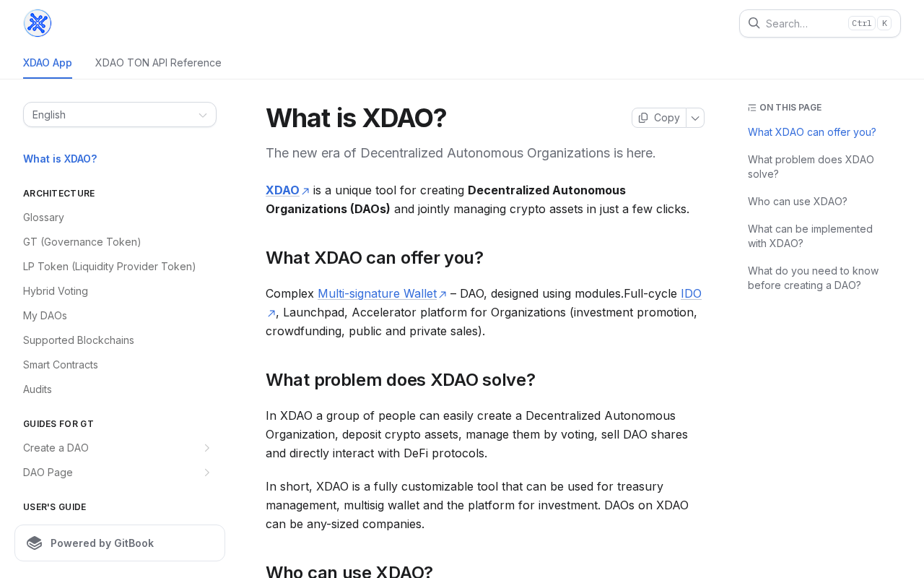Open the Glossary page in sidebar
The image size is (924, 578).
pos(43,217)
